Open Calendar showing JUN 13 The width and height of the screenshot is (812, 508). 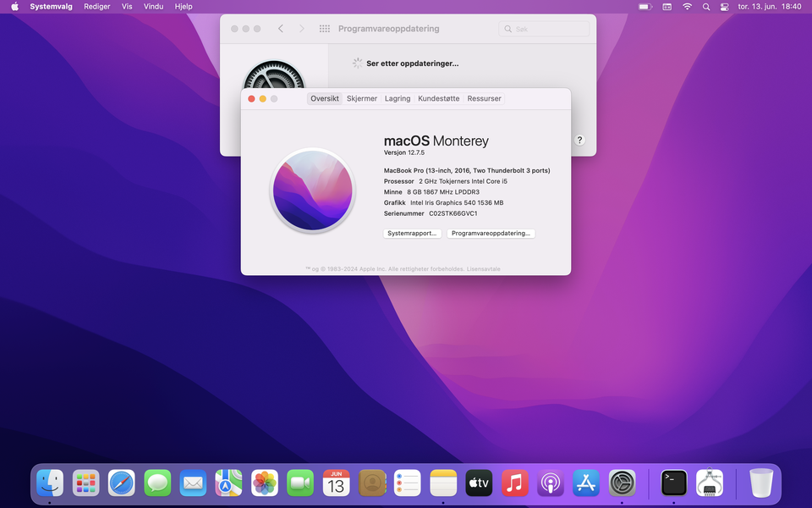click(336, 483)
